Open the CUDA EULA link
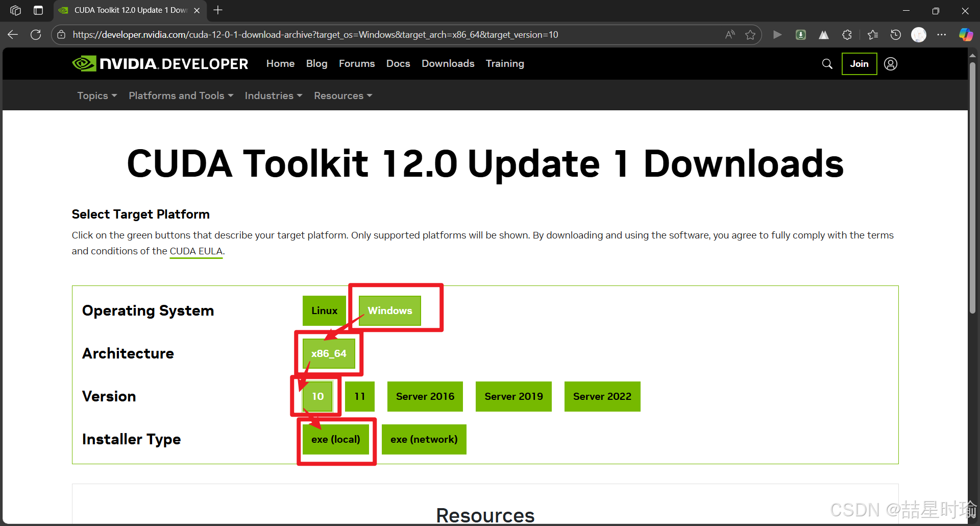 (x=195, y=251)
